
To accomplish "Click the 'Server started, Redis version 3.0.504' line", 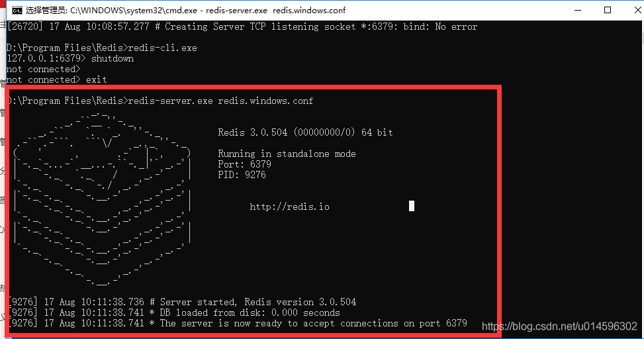I will [183, 302].
